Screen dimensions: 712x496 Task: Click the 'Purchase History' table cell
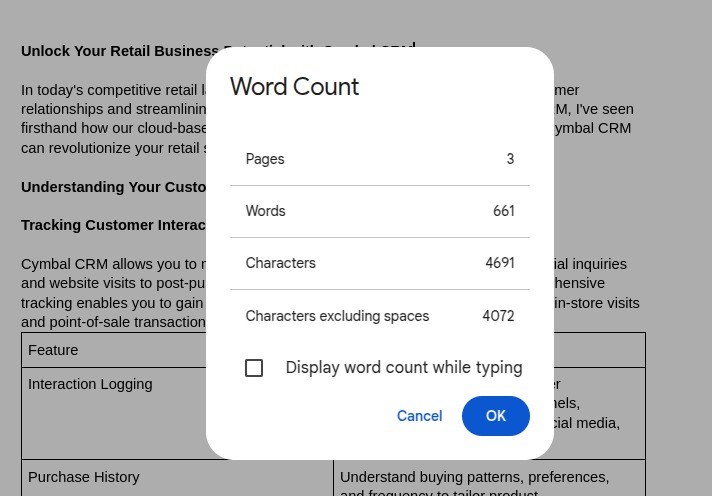(x=84, y=477)
